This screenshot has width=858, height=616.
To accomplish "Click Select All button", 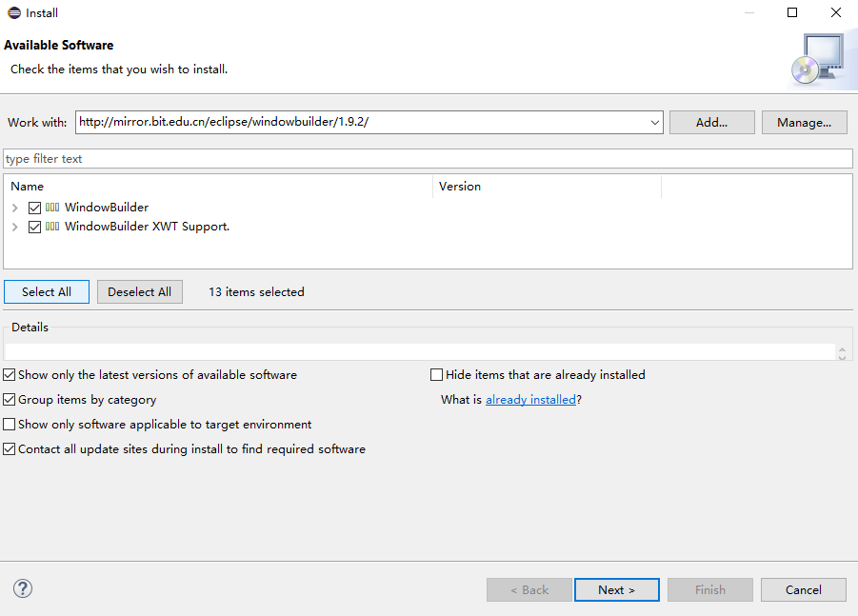I will pos(47,292).
